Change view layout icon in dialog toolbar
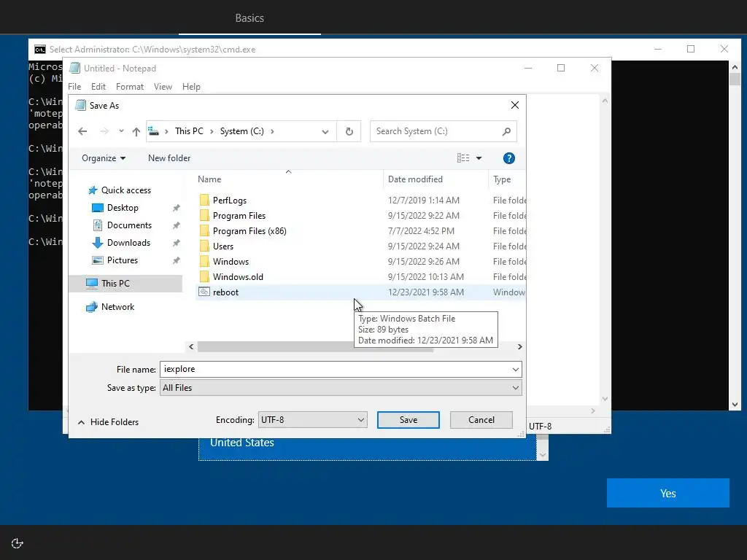 click(463, 158)
